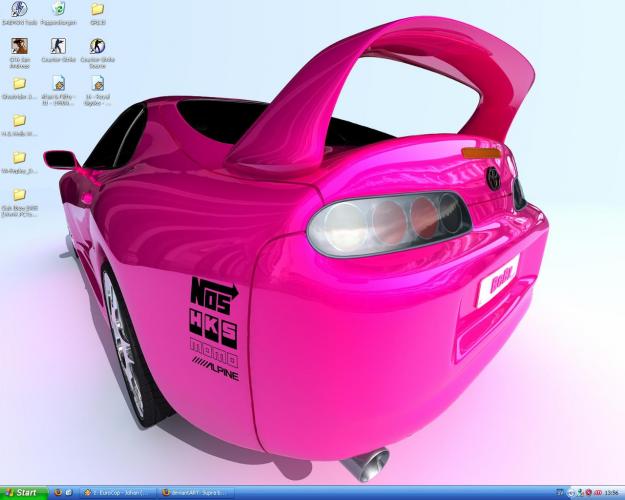Click the second Quick Launch icon
Image resolution: width=625 pixels, height=500 pixels.
[70, 492]
